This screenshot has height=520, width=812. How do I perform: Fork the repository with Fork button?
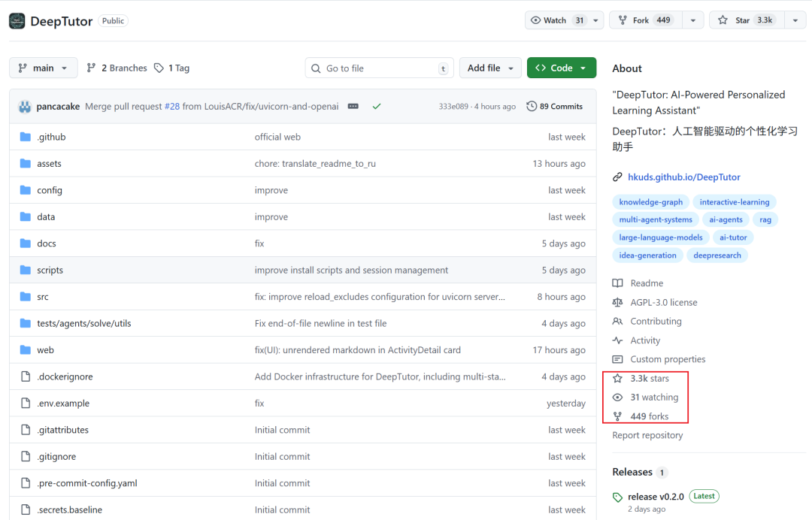(x=647, y=20)
